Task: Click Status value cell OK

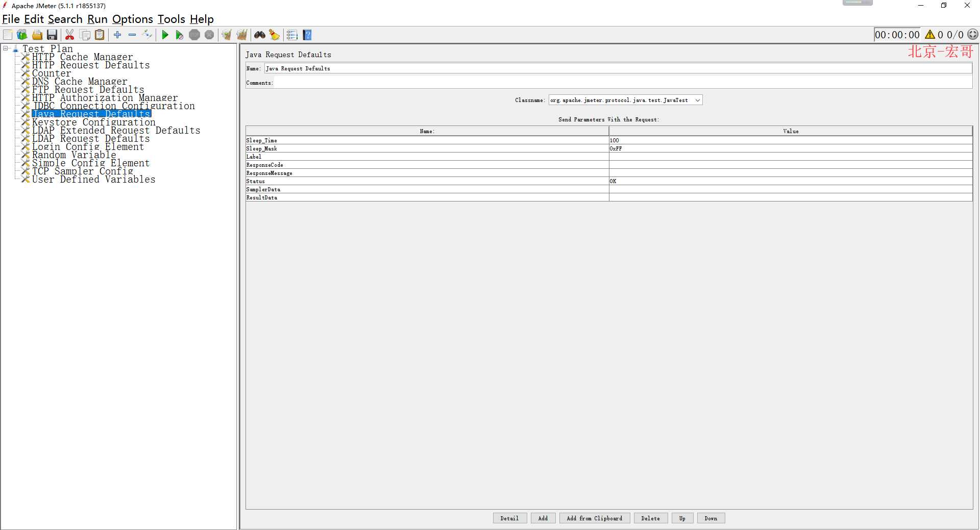Action: coord(791,181)
